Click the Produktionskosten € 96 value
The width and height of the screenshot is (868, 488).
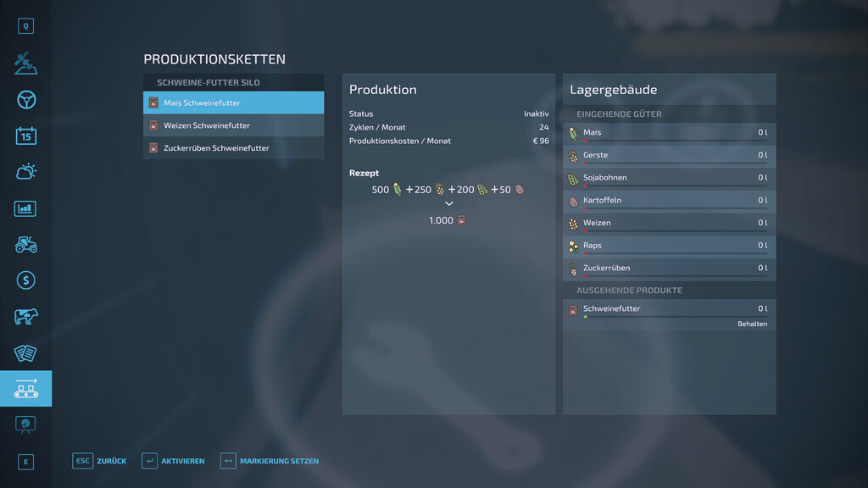coord(541,141)
